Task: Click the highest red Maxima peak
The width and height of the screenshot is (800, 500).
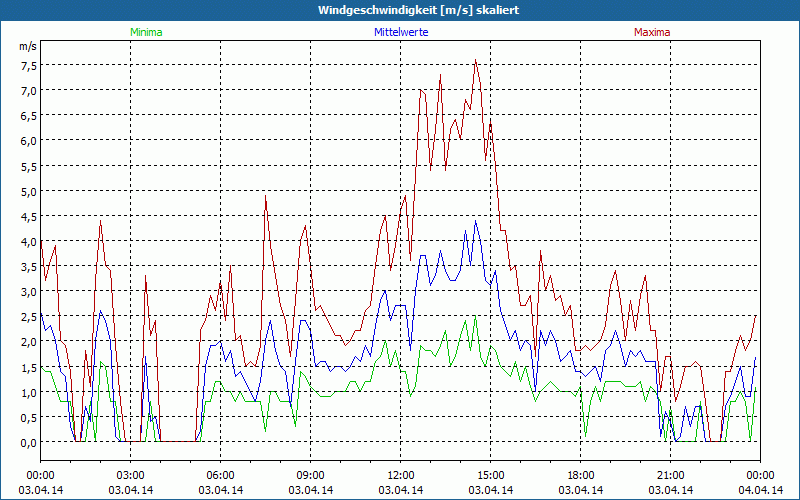Action: [476, 60]
